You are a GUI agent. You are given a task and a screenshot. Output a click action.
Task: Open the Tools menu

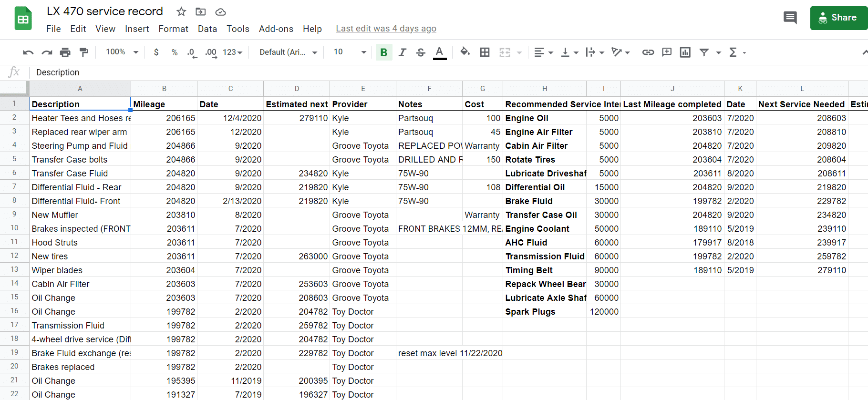[x=238, y=29]
